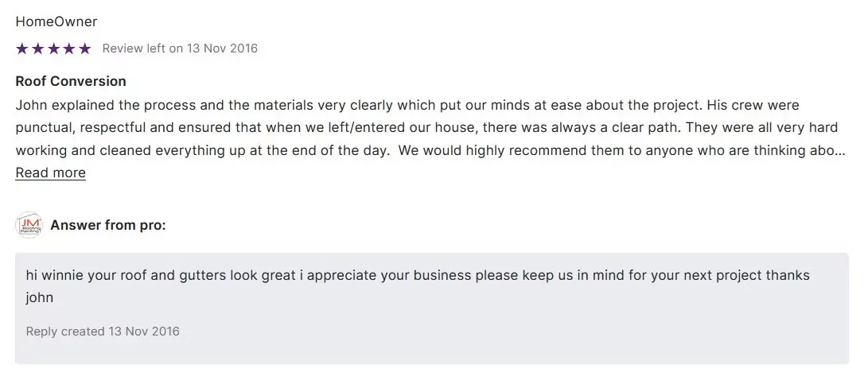Click empty area of grey reply box
Image resolution: width=868 pixels, height=380 pixels.
click(x=557, y=326)
